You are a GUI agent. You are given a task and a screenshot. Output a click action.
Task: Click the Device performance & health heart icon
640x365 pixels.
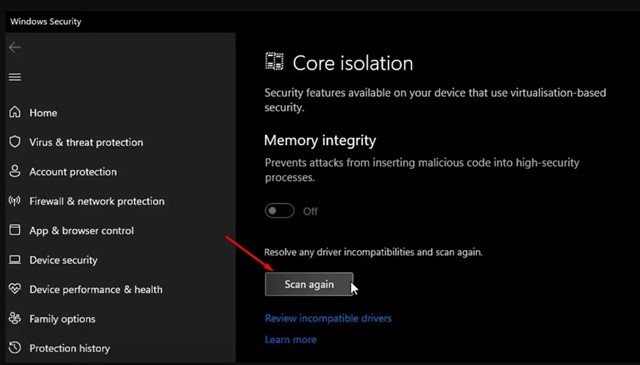[15, 289]
